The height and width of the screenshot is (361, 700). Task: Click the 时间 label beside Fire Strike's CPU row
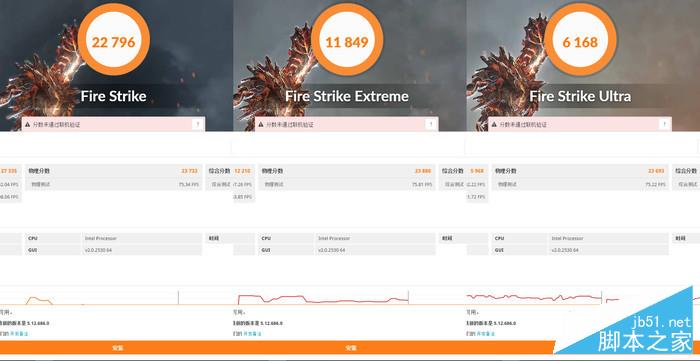click(x=214, y=238)
